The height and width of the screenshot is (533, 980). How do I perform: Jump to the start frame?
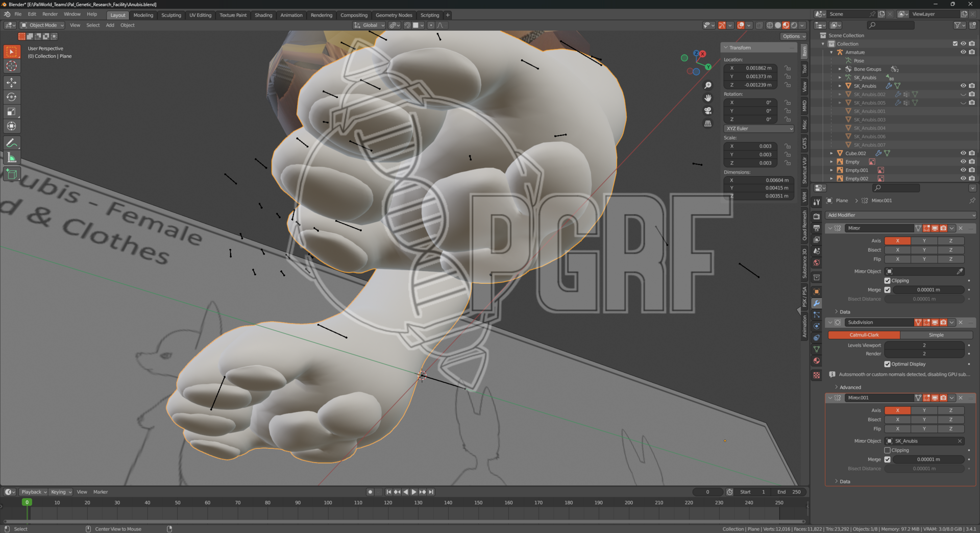click(x=388, y=492)
